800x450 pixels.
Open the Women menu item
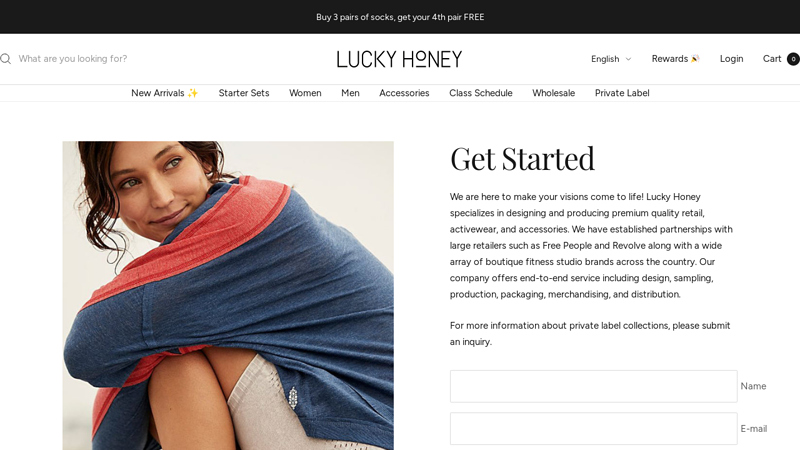tap(305, 93)
